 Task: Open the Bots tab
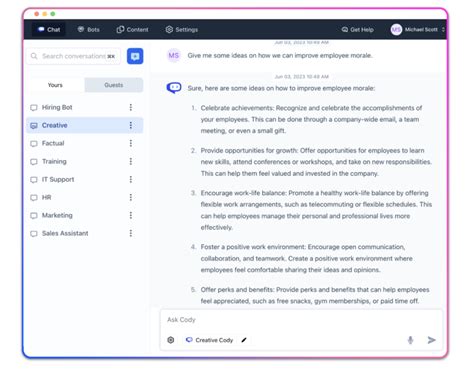[88, 30]
